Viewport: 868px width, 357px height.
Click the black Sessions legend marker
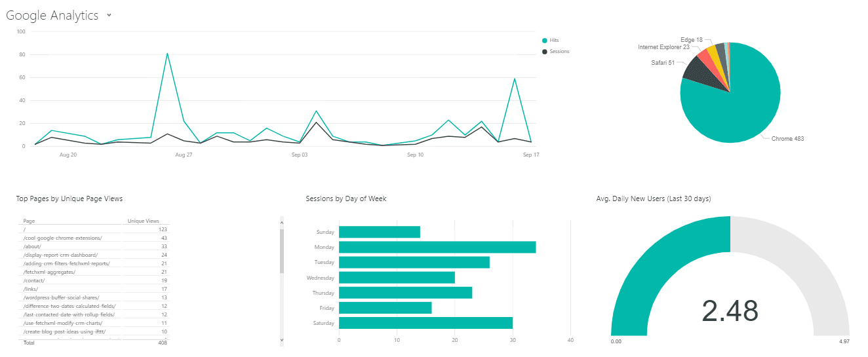(544, 51)
